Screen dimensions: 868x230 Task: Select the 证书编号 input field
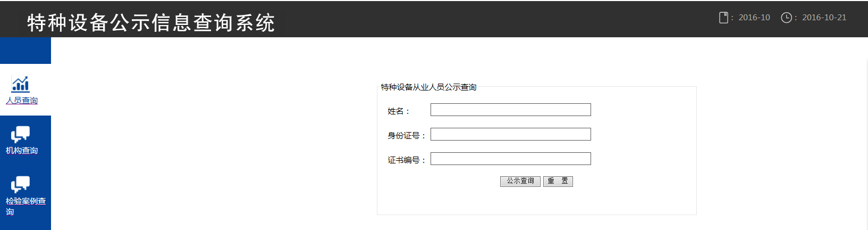click(x=510, y=159)
